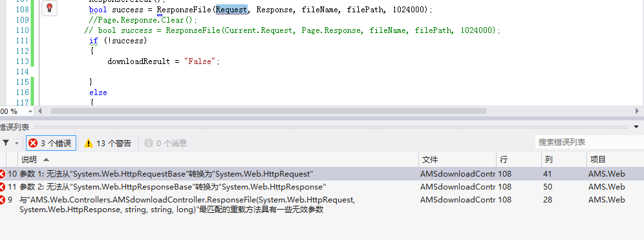The image size is (644, 240).
Task: Click AMS.Web project cell of error 10
Action: click(606, 174)
